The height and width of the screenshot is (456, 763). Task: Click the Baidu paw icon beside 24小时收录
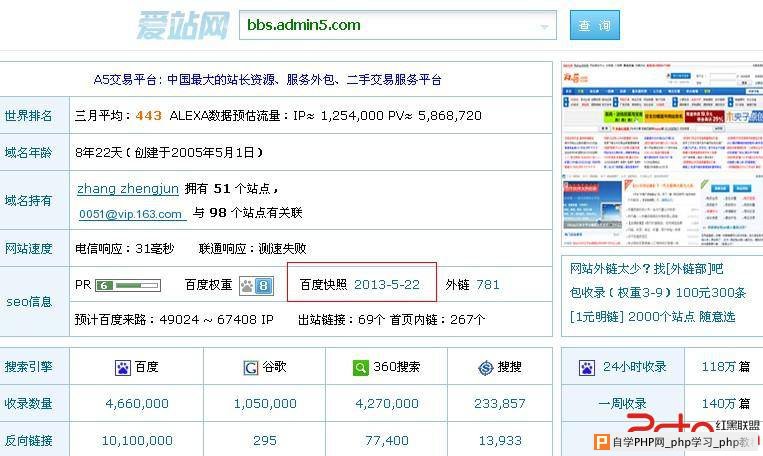pos(587,367)
